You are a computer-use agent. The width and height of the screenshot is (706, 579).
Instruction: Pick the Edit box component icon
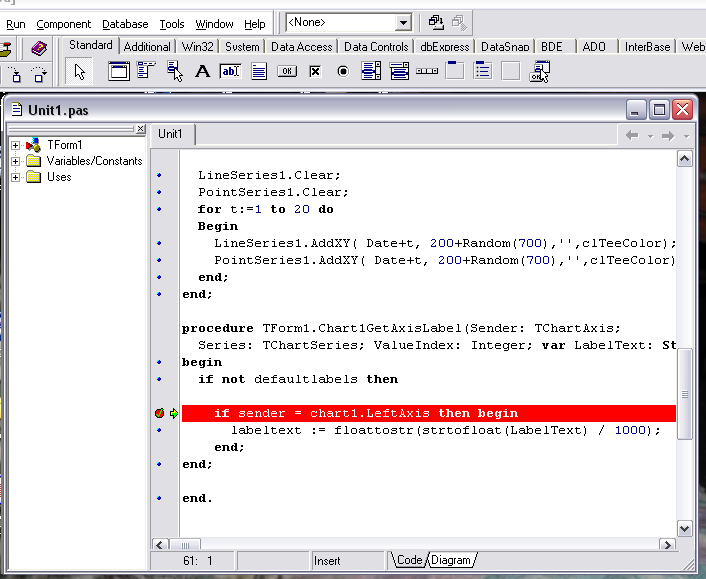coord(230,71)
